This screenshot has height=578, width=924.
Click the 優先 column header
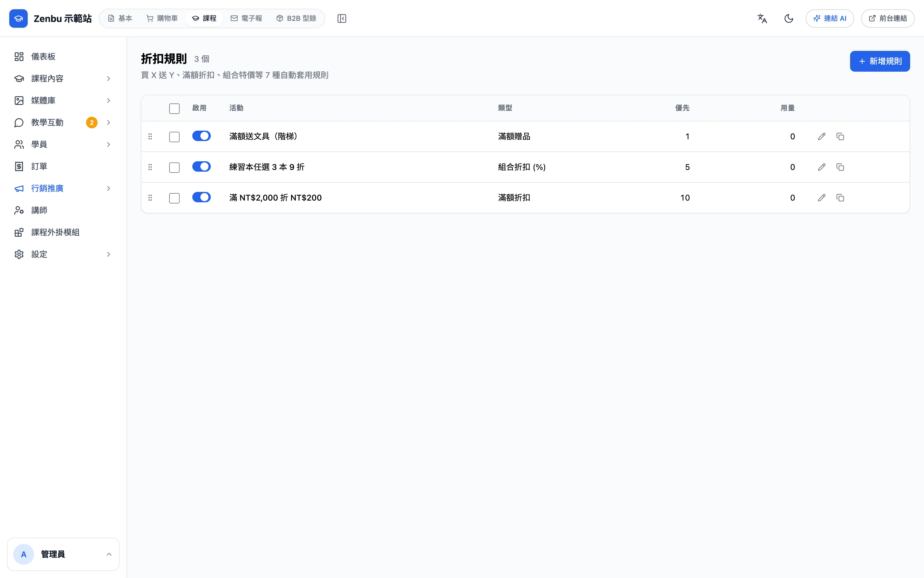coord(682,108)
